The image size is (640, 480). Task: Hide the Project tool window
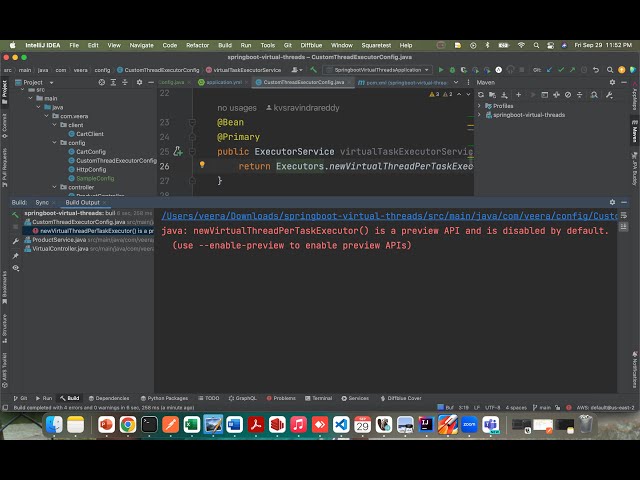[151, 82]
